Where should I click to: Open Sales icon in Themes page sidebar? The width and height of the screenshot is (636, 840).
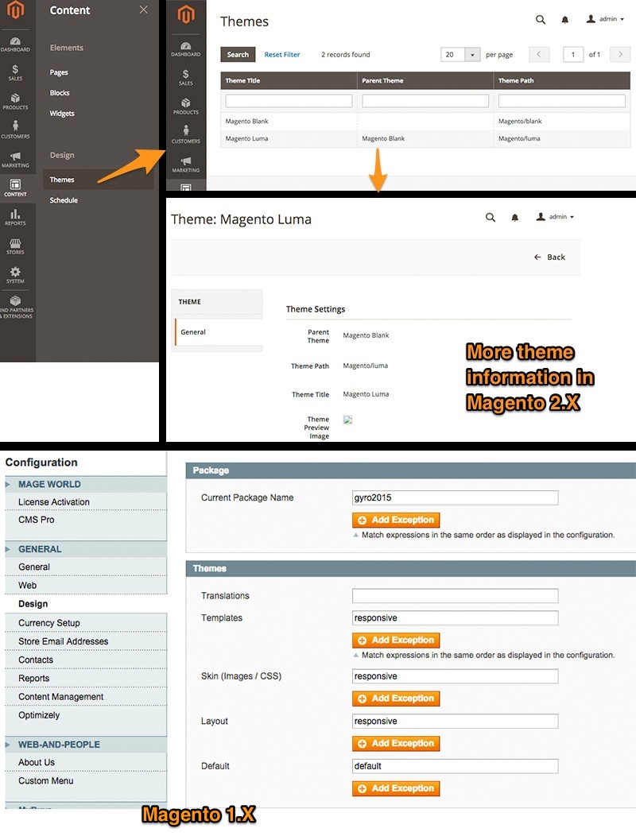coord(185,78)
